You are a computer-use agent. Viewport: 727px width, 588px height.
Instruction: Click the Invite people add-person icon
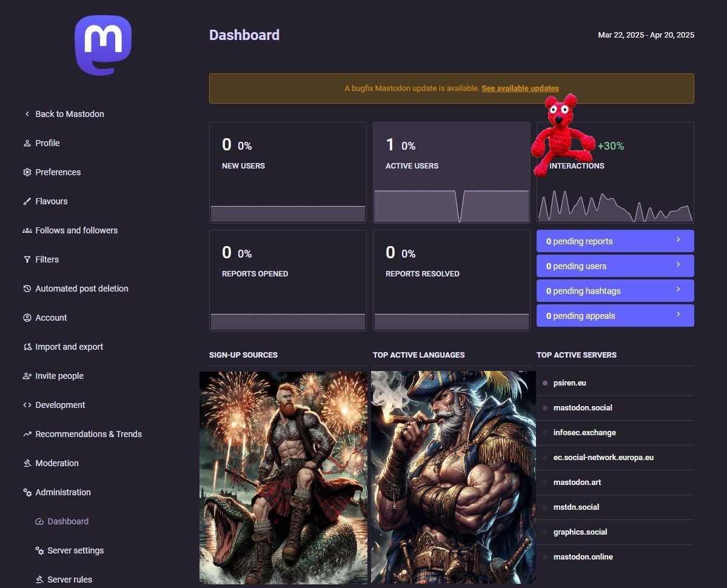[x=27, y=376]
